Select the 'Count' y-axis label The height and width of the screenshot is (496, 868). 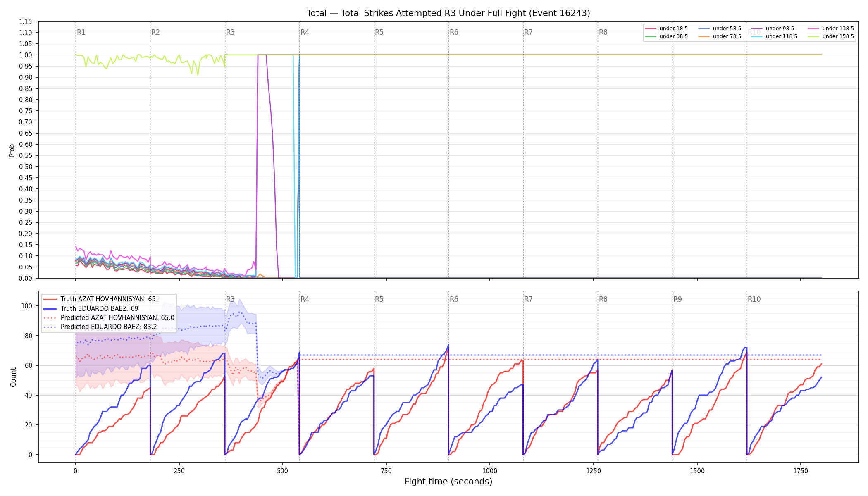coord(13,377)
